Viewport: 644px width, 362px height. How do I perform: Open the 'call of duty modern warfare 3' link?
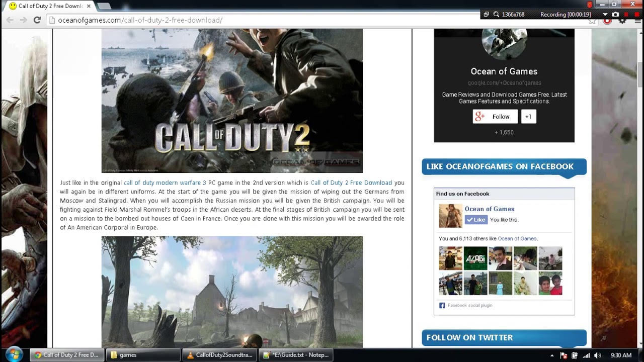click(x=165, y=183)
